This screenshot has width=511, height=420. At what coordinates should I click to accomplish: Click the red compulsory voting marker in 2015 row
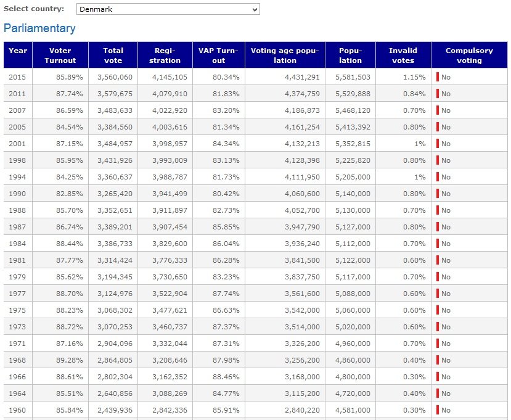pos(438,77)
